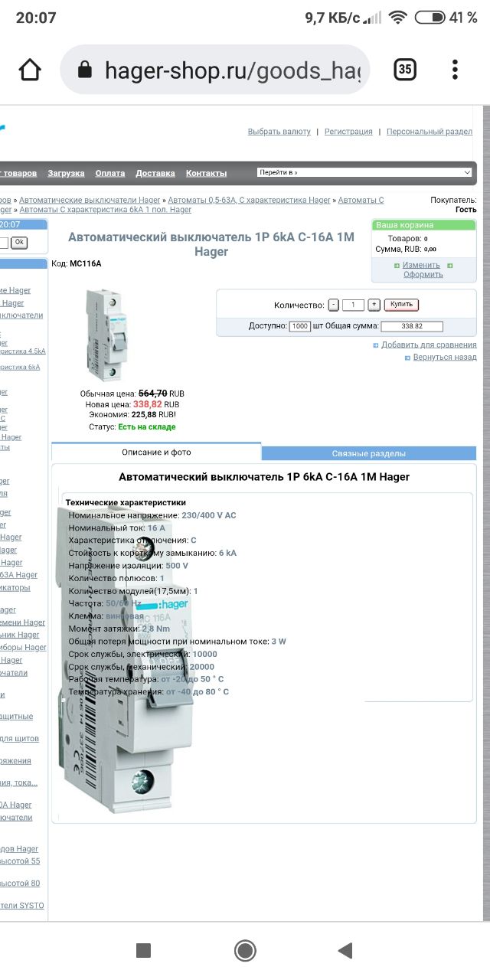This screenshot has width=490, height=980.
Task: Click the product code MC116A
Action: 85,263
